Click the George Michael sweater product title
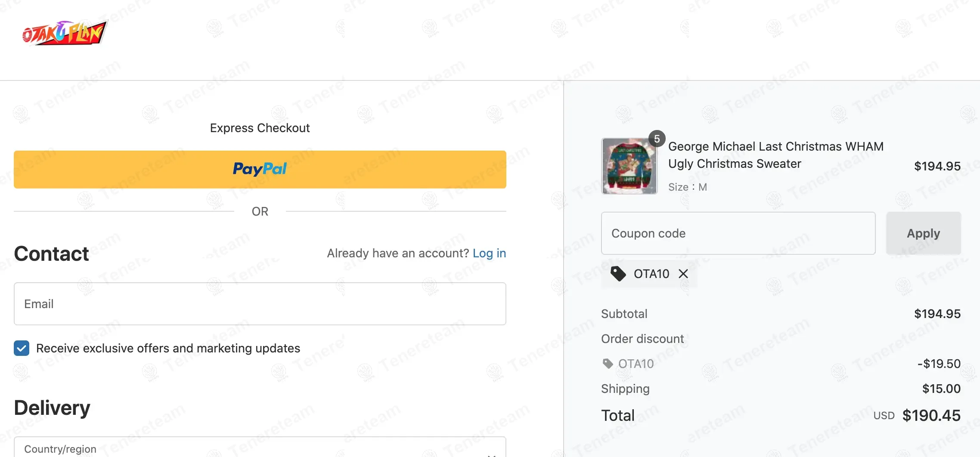 click(775, 155)
